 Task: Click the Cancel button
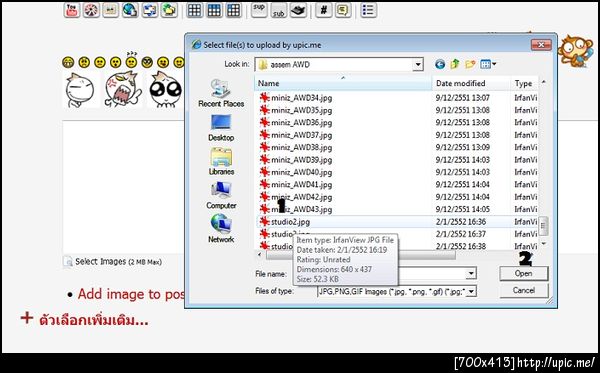[x=523, y=290]
